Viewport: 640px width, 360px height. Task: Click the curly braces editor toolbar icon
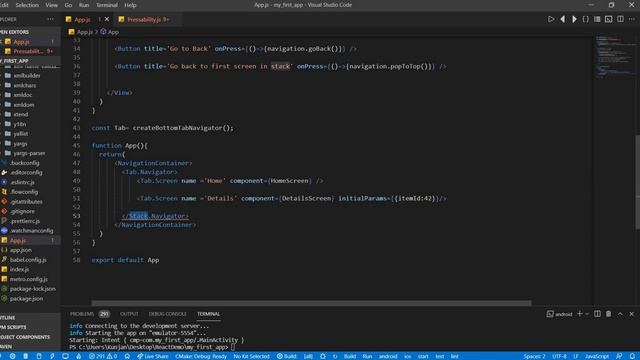[585, 19]
